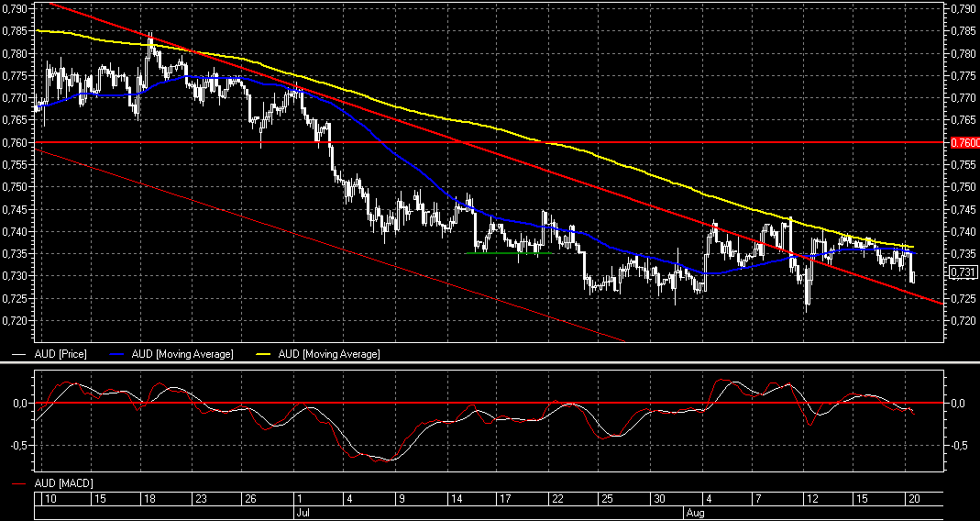Click date 9 on the time axis
Image resolution: width=980 pixels, height=521 pixels.
pos(401,498)
